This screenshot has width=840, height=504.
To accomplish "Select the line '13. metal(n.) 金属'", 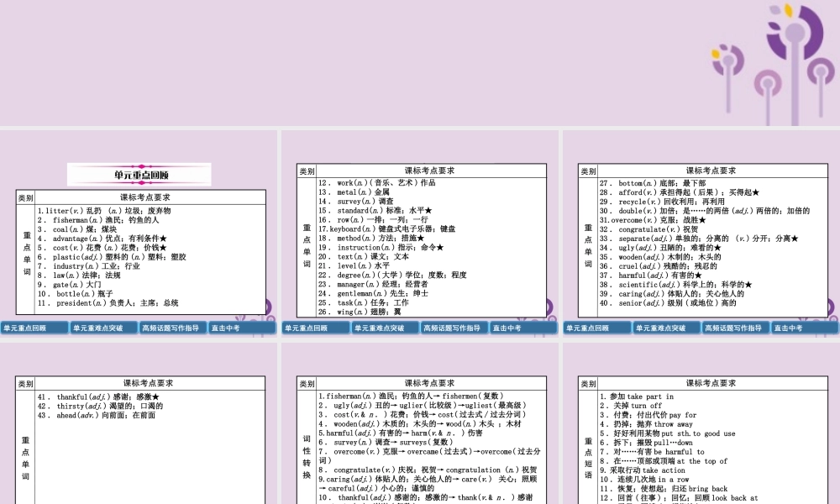I will (x=354, y=192).
